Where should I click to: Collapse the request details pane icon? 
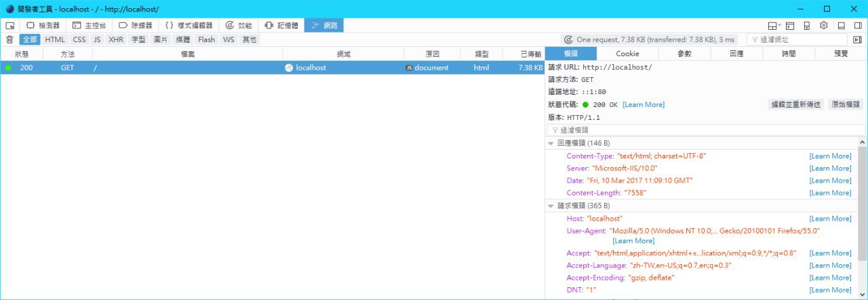click(858, 40)
